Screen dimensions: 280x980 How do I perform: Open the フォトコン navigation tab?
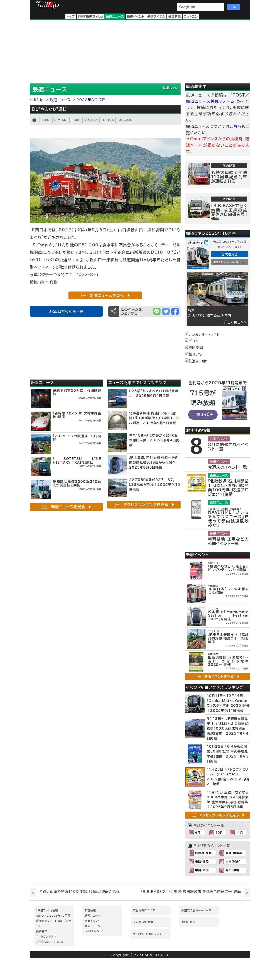point(191,16)
